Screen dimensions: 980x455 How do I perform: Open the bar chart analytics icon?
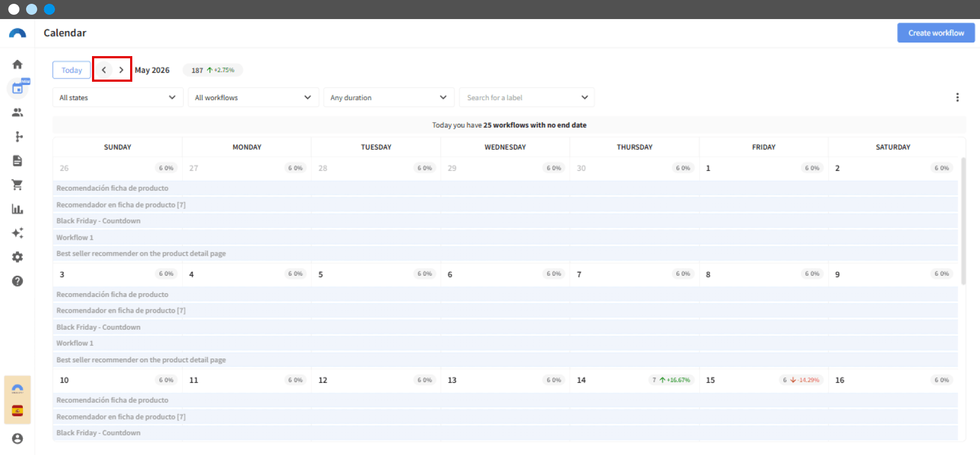(x=17, y=209)
